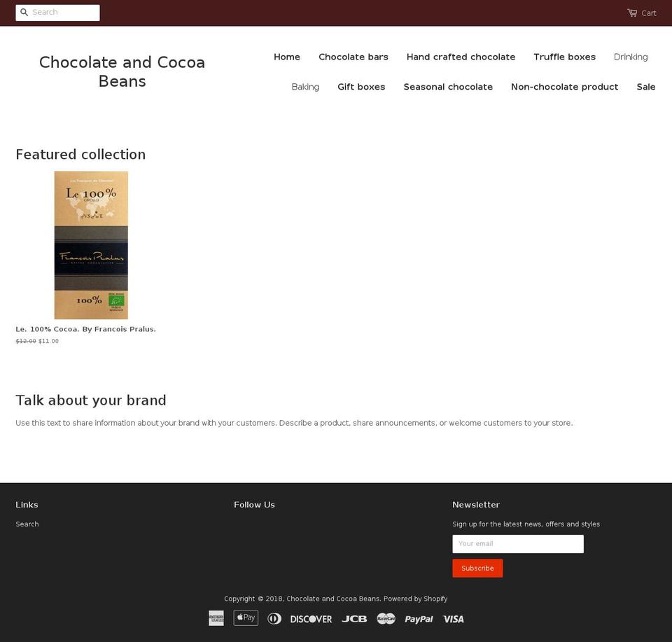Focus the Search input field

(x=58, y=13)
